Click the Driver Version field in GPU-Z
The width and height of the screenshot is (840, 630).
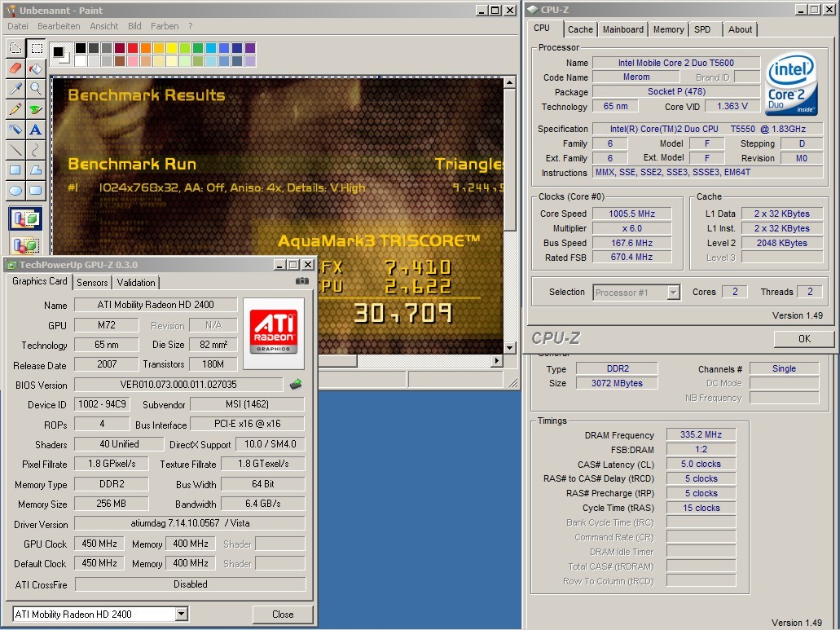click(190, 523)
